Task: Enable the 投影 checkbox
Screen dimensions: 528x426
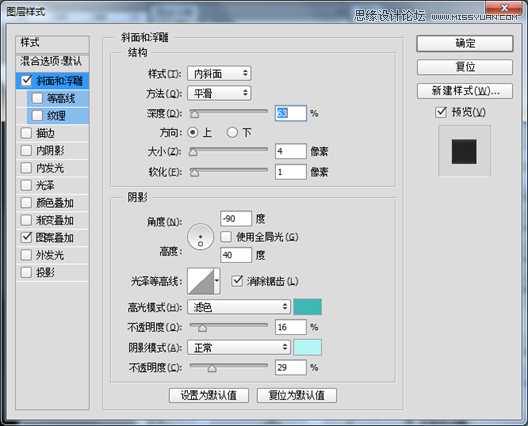Action: [x=26, y=272]
